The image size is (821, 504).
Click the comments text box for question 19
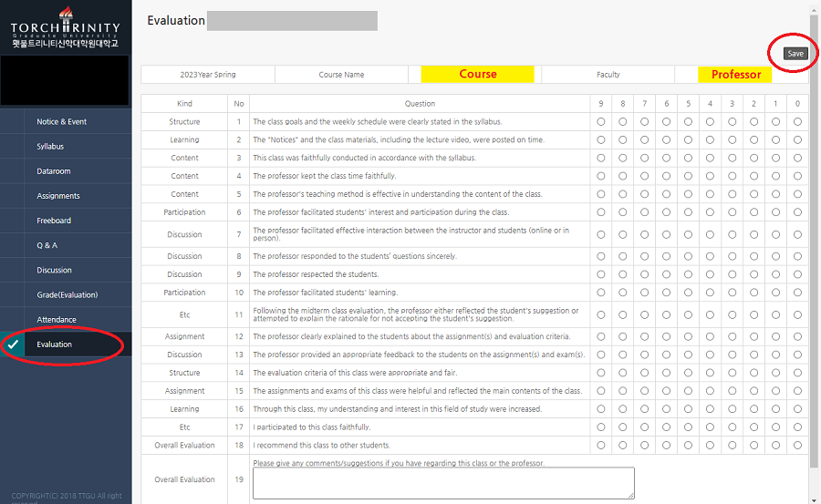pyautogui.click(x=443, y=483)
